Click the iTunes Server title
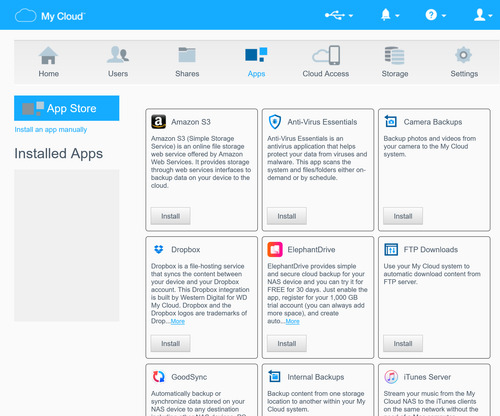Image resolution: width=500 pixels, height=416 pixels. click(427, 377)
